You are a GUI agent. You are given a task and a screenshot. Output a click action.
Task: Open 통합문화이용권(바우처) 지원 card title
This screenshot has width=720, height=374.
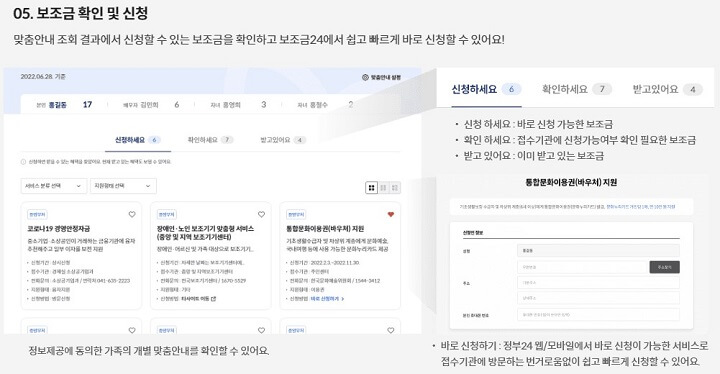(325, 228)
